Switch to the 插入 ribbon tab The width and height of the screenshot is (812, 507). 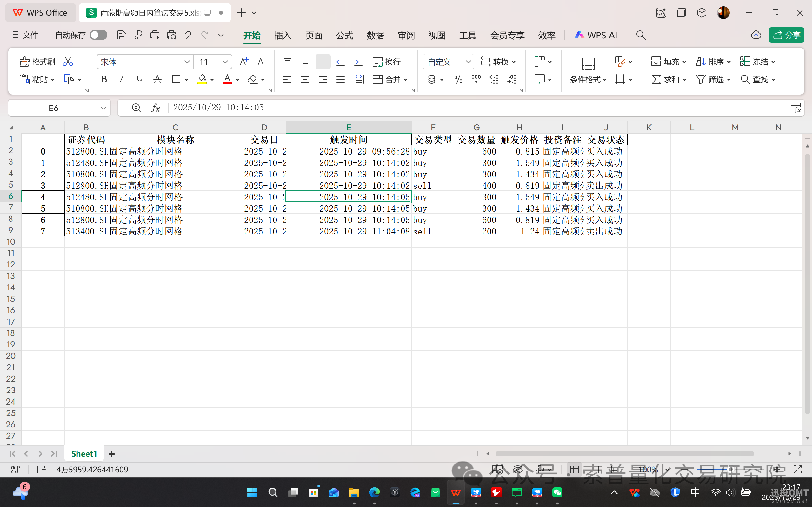point(282,35)
